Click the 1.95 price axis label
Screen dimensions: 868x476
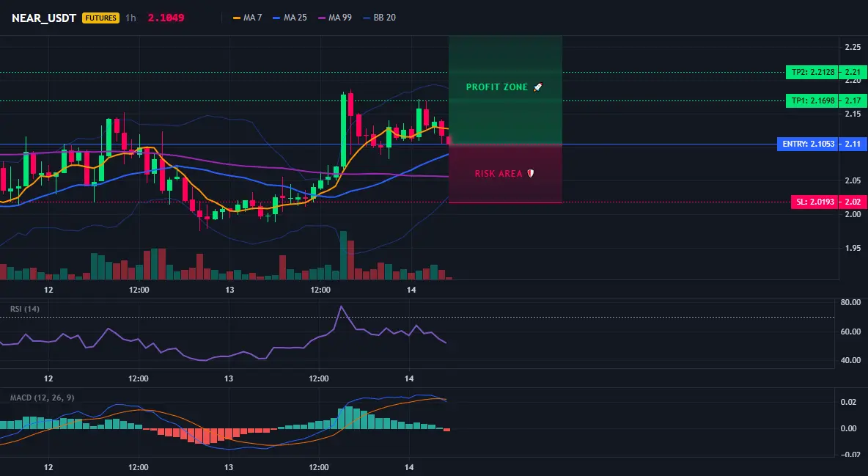point(853,248)
